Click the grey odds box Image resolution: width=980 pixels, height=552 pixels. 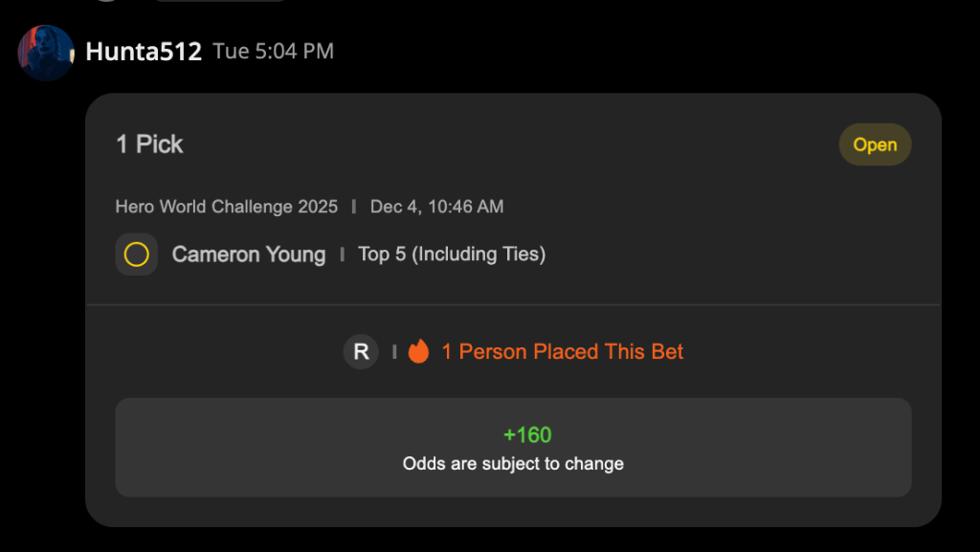(x=513, y=447)
